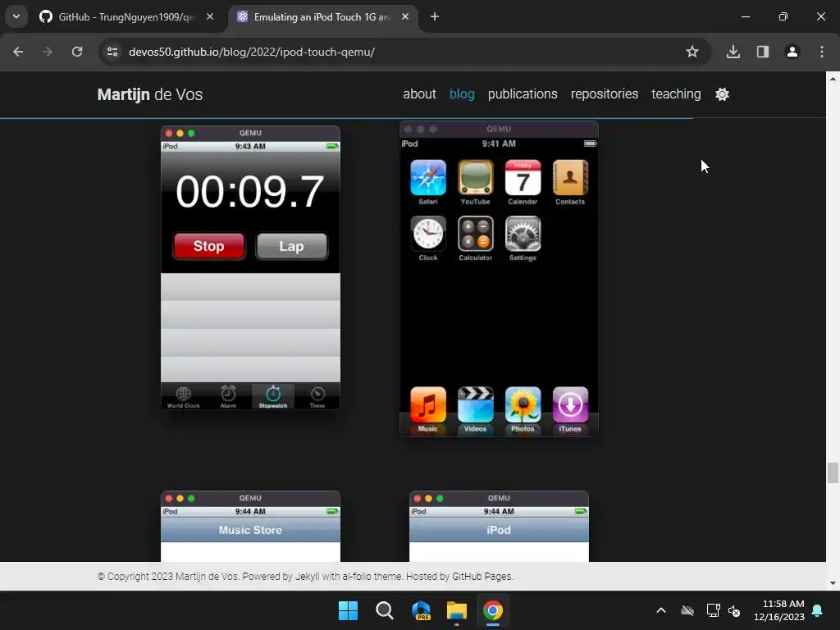This screenshot has width=840, height=630.
Task: Click the Music app icon in dock
Action: tap(428, 405)
